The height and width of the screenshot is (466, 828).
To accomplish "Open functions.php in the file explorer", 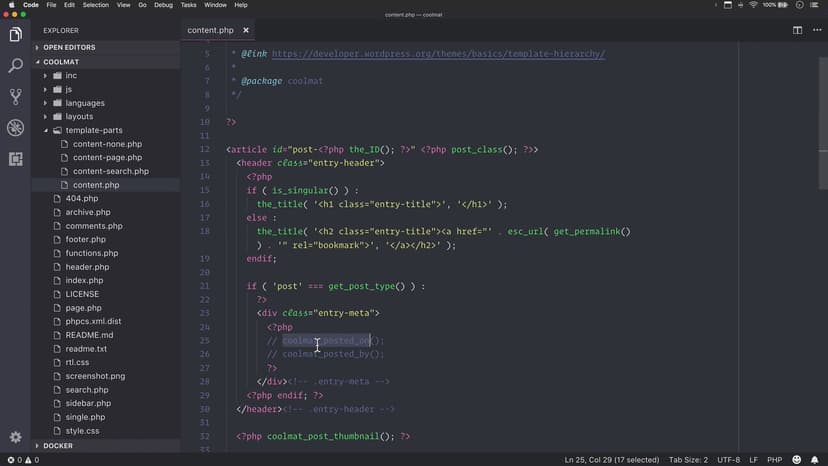I will point(86,253).
